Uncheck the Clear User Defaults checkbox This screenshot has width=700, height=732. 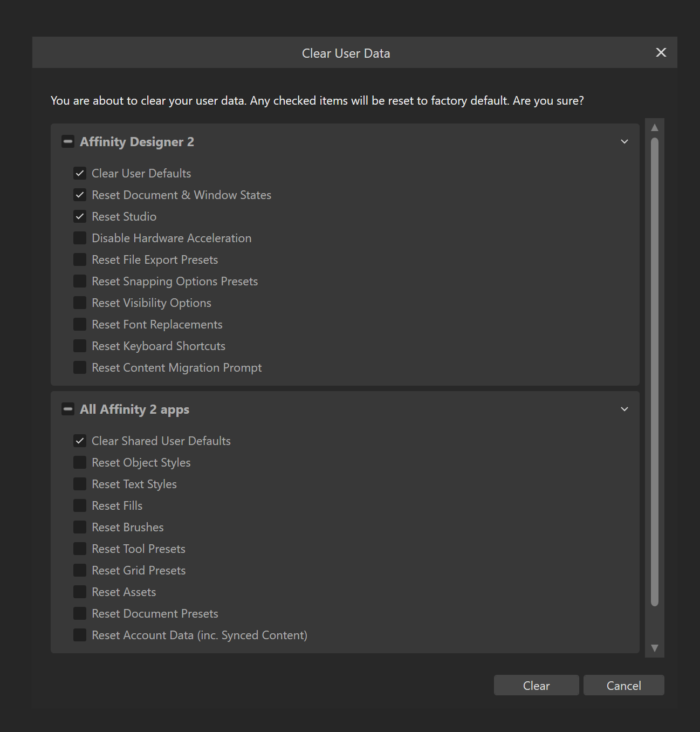[x=80, y=173]
